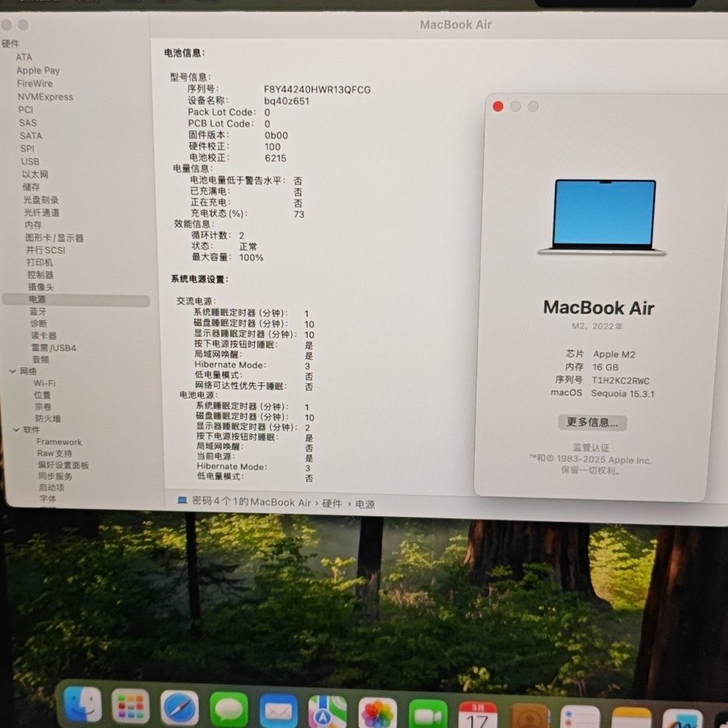Image resolution: width=728 pixels, height=728 pixels.
Task: Select 同步服务 under 软件
Action: point(55,476)
